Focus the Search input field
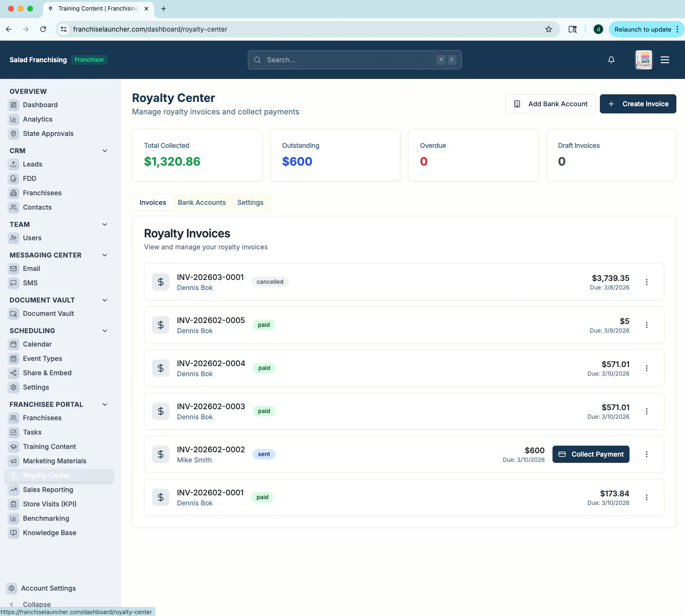 point(355,60)
